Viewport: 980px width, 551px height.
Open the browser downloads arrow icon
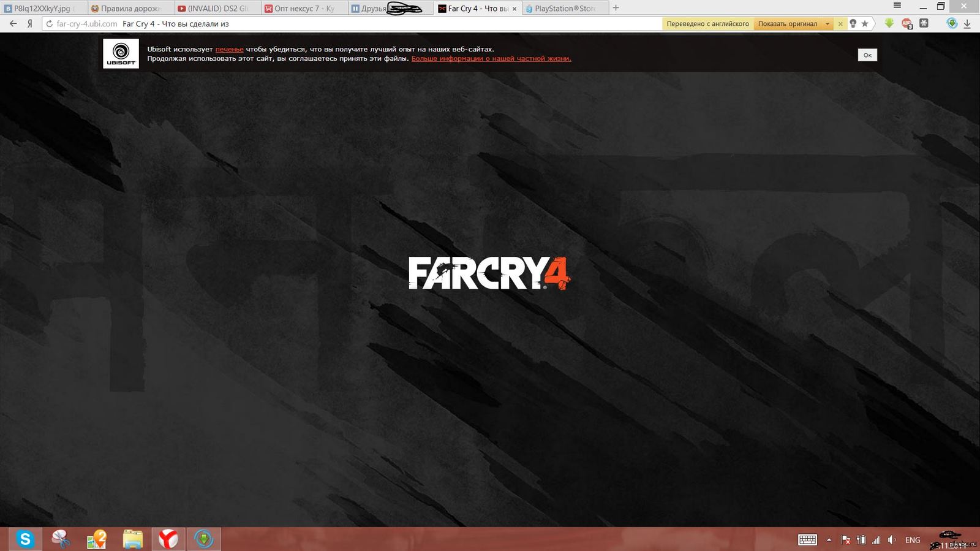coord(967,24)
